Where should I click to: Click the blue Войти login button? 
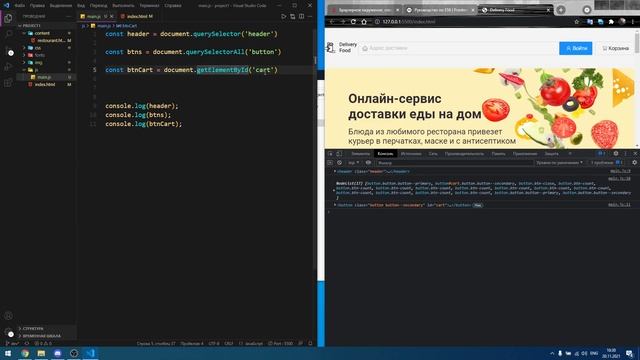click(576, 48)
